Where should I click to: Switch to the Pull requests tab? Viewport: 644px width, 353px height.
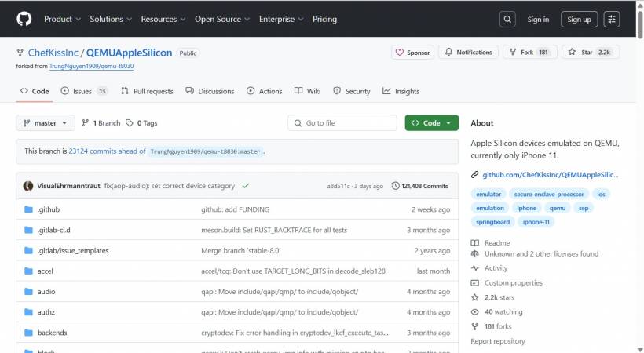pos(147,91)
